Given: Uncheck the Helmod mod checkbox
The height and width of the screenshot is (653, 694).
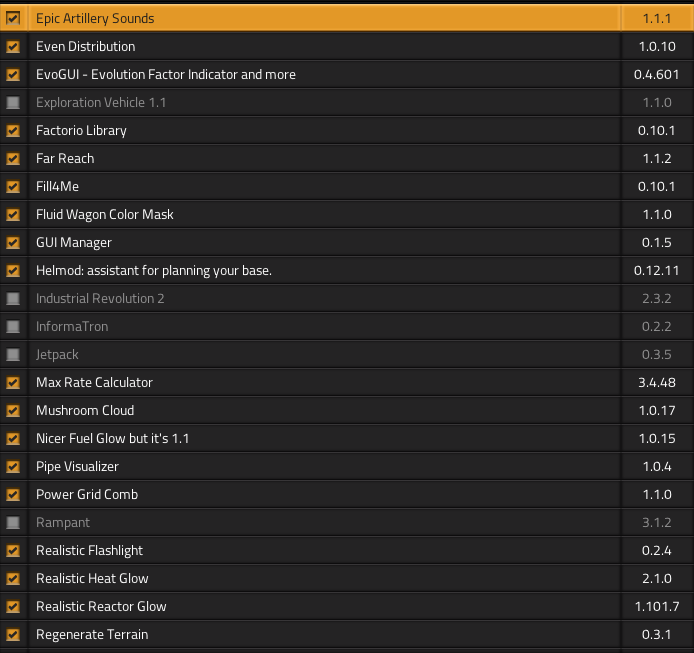Looking at the screenshot, I should pos(13,270).
